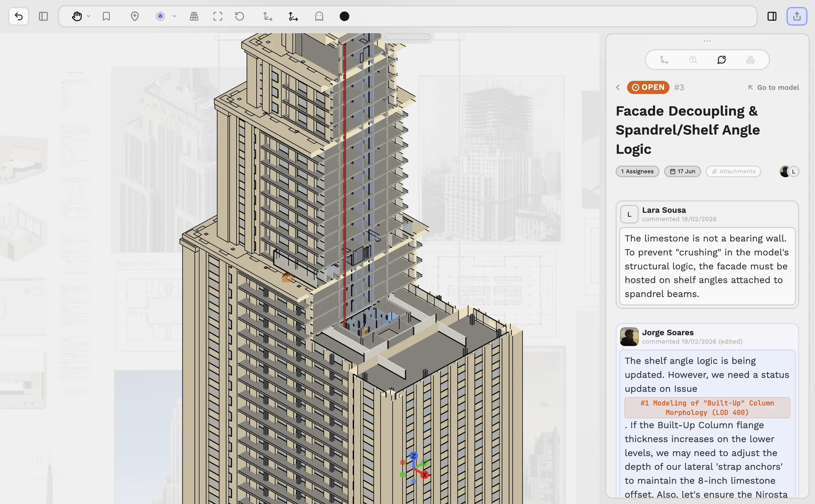
Task: Click the axes icon in the toolbar
Action: coord(268,16)
